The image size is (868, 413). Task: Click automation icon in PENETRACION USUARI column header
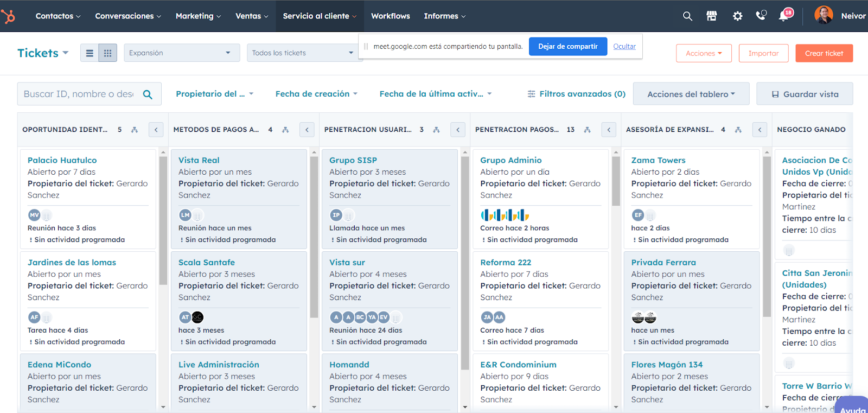(436, 130)
